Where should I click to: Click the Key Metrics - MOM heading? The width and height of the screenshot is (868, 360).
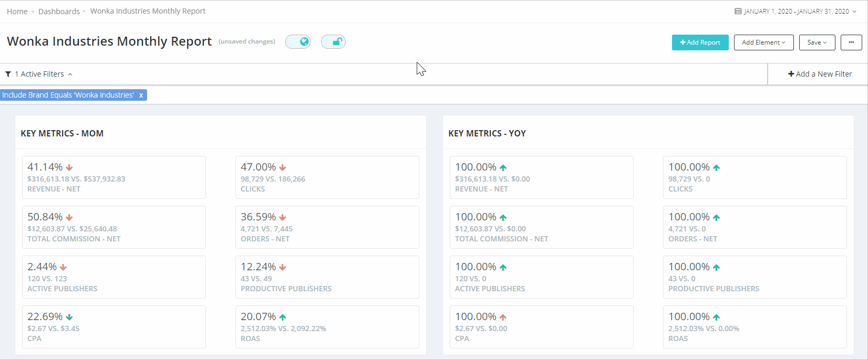click(x=62, y=133)
